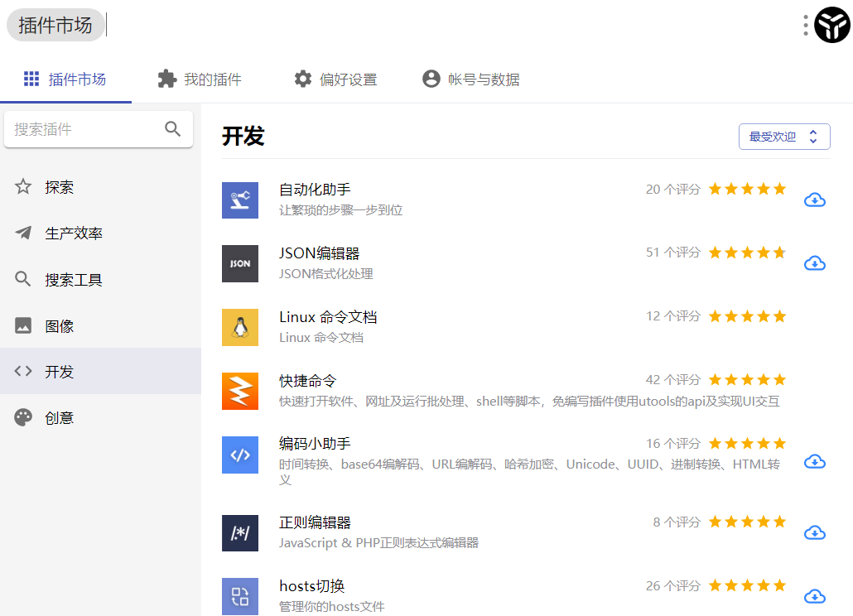
Task: Go to the 偏好设置 tab
Action: (335, 79)
